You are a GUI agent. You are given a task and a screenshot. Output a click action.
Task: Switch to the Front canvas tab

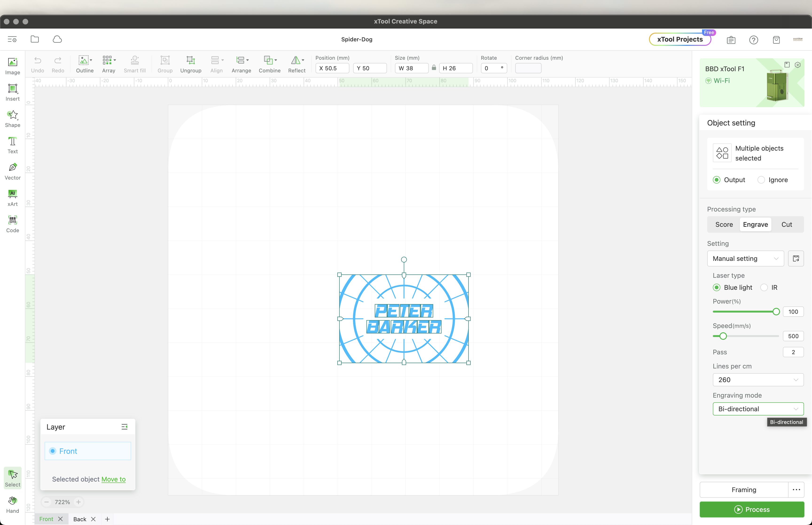(x=46, y=519)
